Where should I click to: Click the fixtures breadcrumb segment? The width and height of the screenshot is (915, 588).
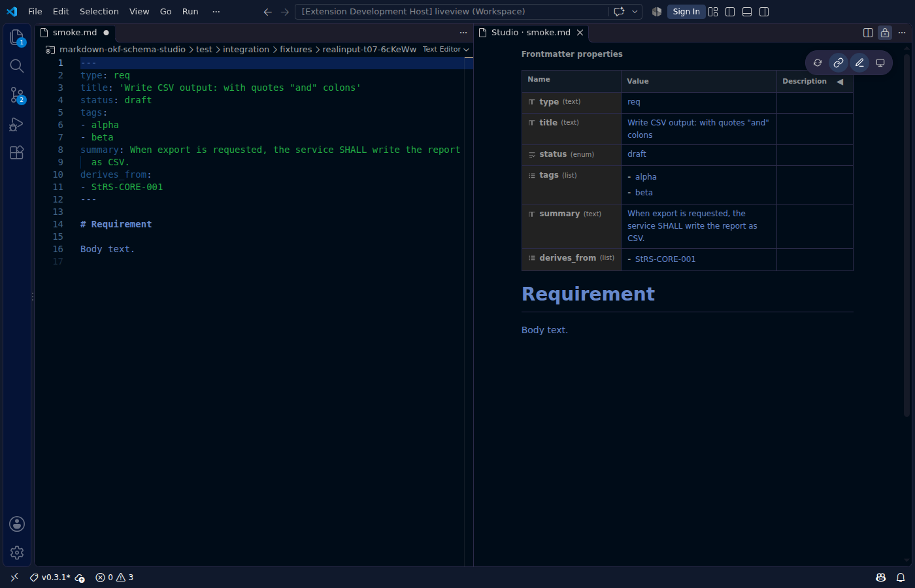(296, 50)
